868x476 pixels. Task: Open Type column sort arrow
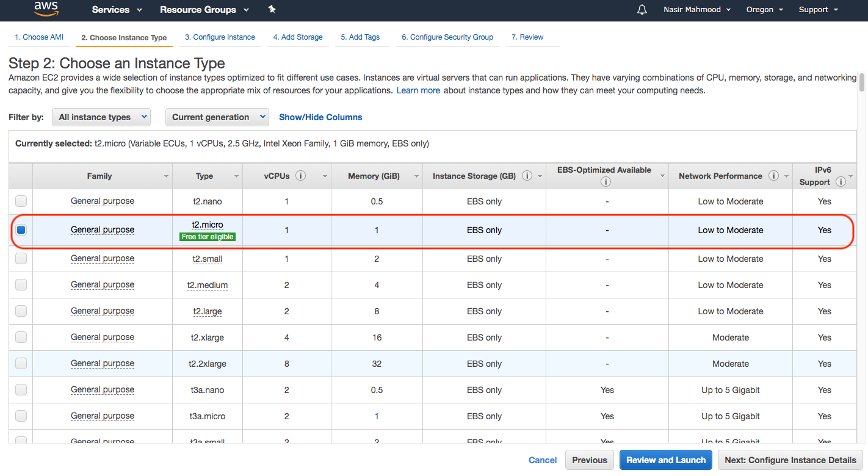point(236,176)
